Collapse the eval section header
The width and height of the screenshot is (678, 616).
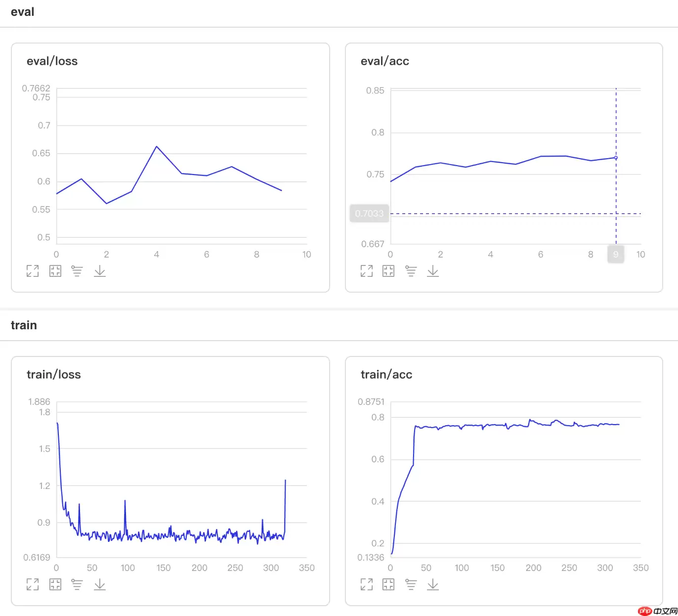pos(23,12)
